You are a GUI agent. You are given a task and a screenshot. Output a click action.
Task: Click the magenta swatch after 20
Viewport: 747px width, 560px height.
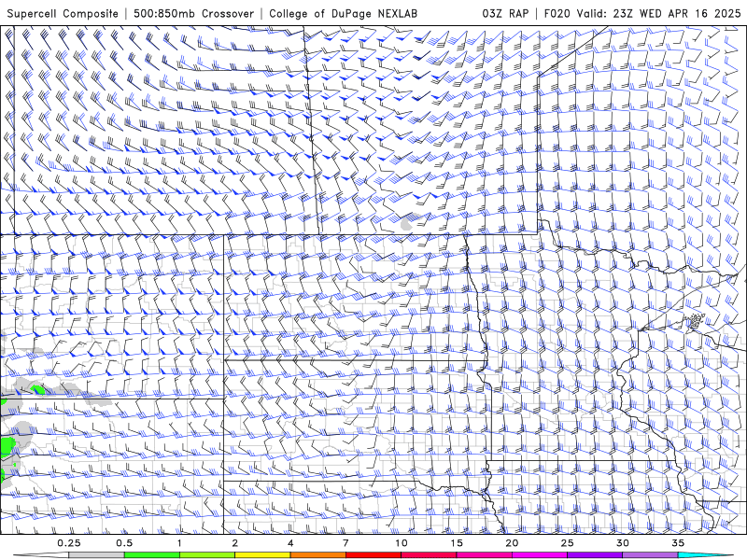[540, 555]
